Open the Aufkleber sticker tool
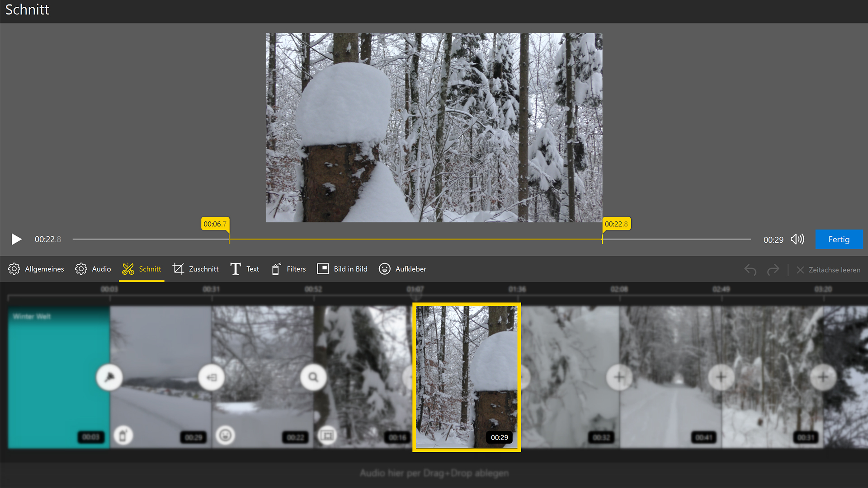Screen dimensions: 868x488 click(402, 269)
